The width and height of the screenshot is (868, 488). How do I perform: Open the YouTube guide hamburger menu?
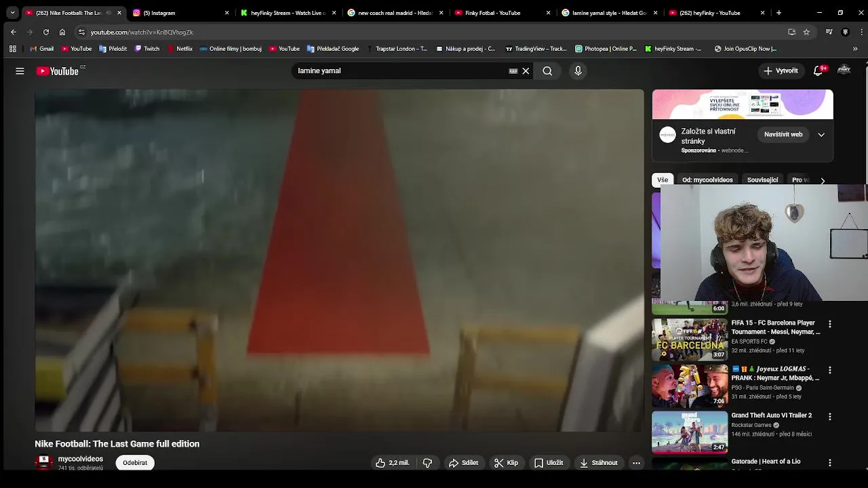[x=20, y=70]
